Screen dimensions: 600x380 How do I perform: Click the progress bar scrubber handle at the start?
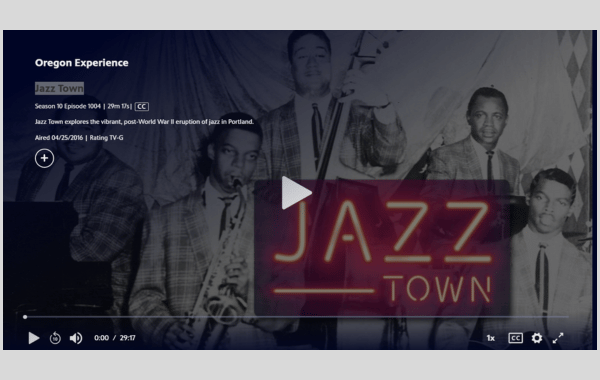click(25, 317)
